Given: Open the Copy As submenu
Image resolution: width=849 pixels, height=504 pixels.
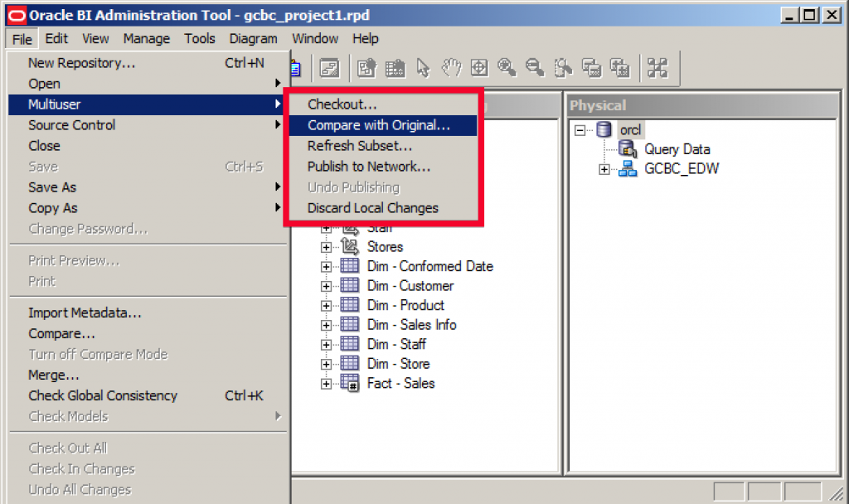Looking at the screenshot, I should click(x=148, y=208).
